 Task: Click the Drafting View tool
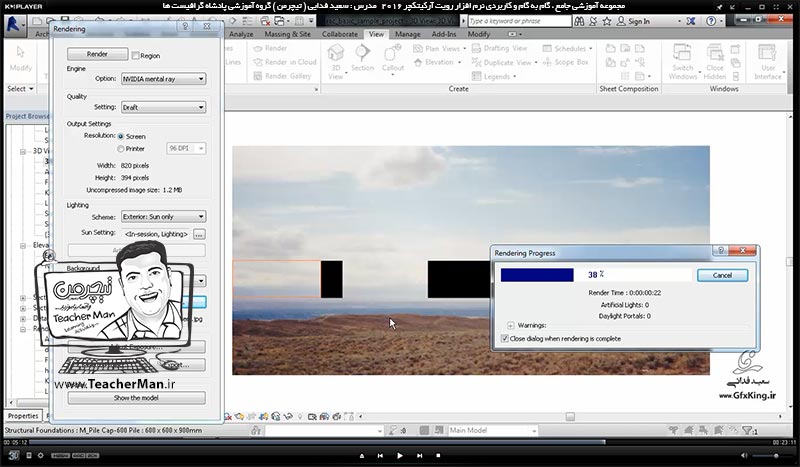[499, 48]
